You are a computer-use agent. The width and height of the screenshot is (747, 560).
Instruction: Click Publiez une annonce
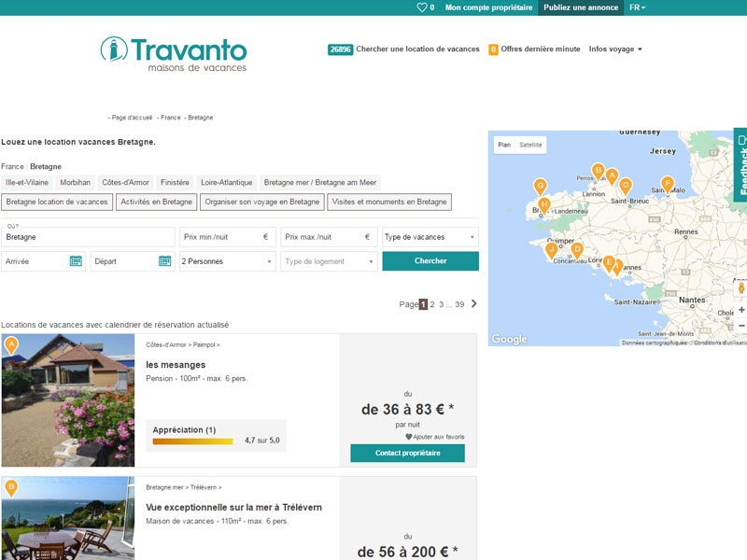coord(581,7)
